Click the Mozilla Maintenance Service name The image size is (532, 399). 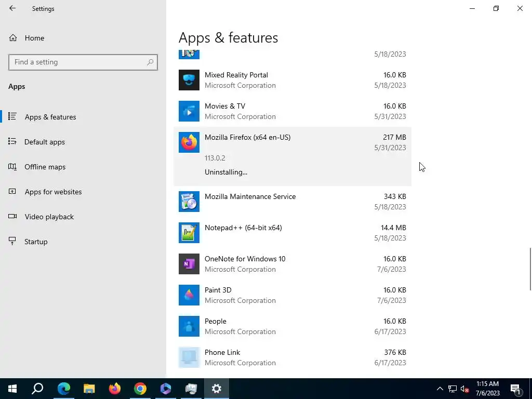250,196
